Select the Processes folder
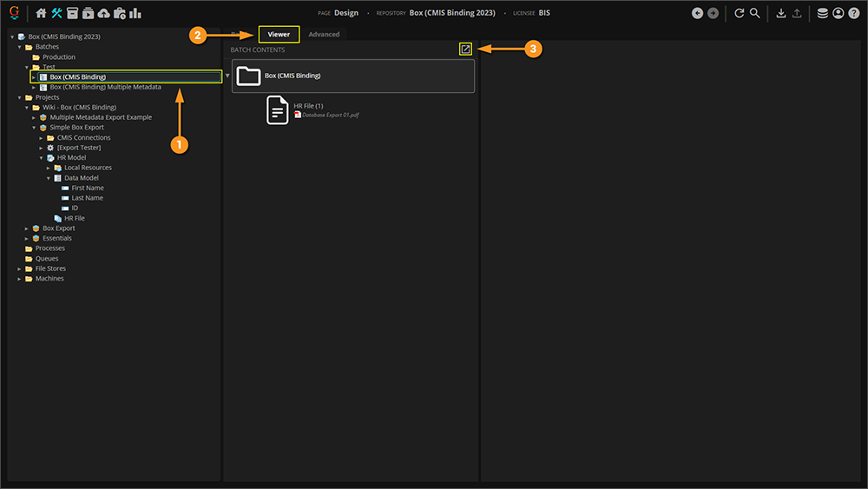This screenshot has height=489, width=868. point(49,248)
